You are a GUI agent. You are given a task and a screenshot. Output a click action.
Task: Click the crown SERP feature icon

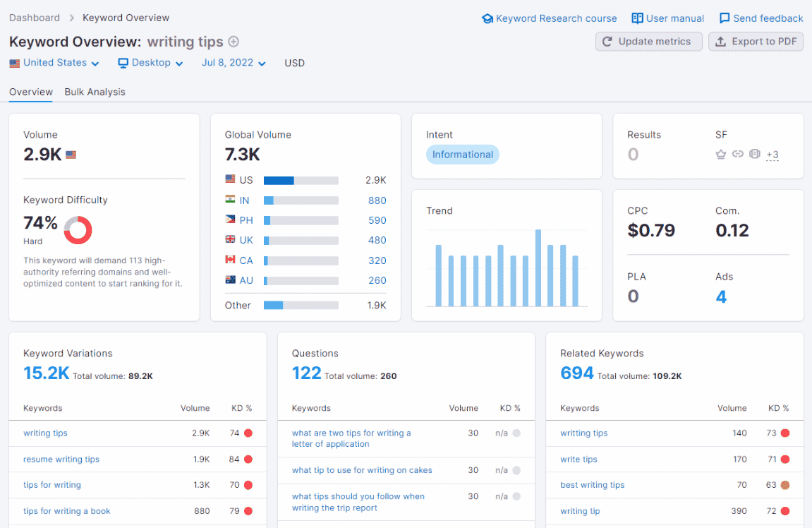pos(720,154)
